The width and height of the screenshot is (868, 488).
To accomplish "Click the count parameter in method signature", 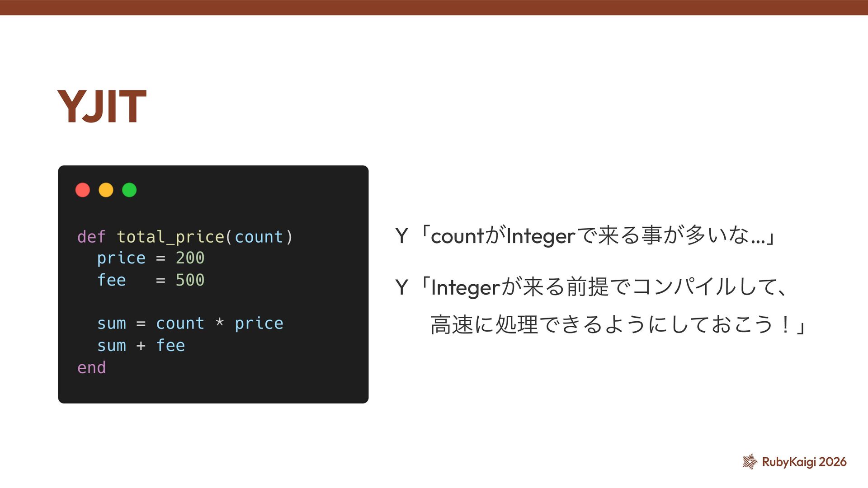I will click(259, 237).
